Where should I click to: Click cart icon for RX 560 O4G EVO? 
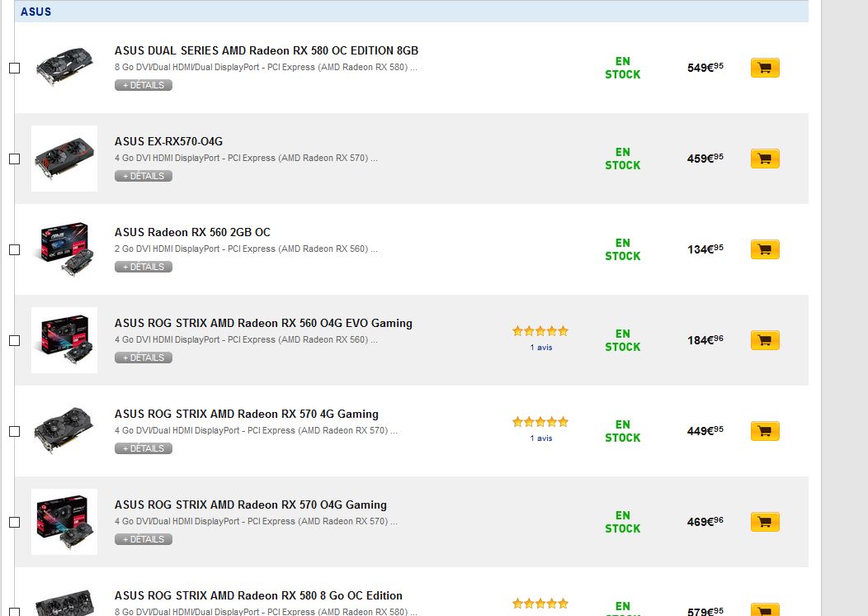coord(765,340)
